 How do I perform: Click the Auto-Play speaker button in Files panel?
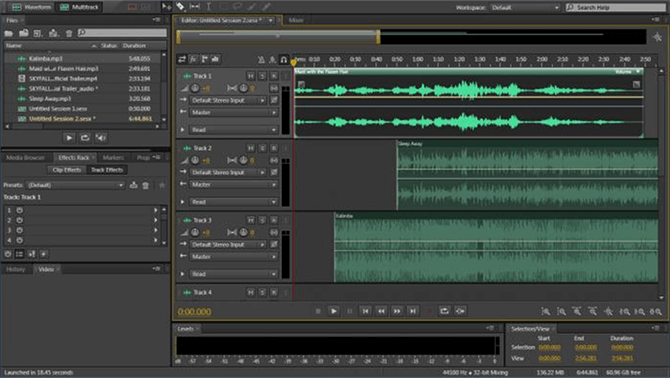click(100, 138)
